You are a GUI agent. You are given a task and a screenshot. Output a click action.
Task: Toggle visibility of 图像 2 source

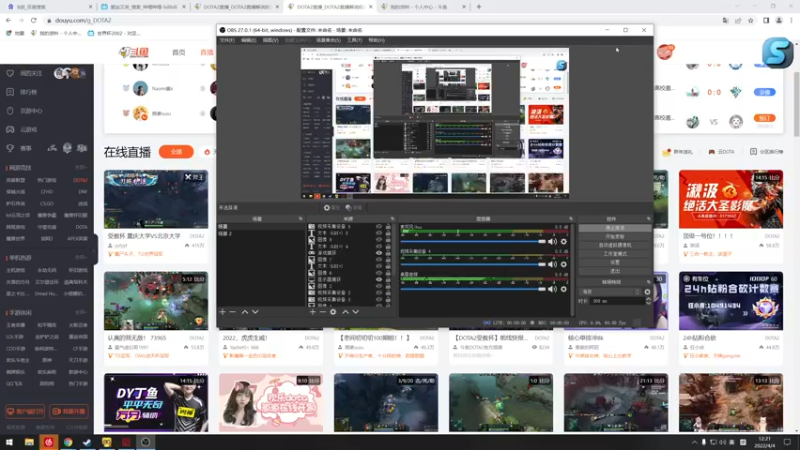[x=379, y=286]
